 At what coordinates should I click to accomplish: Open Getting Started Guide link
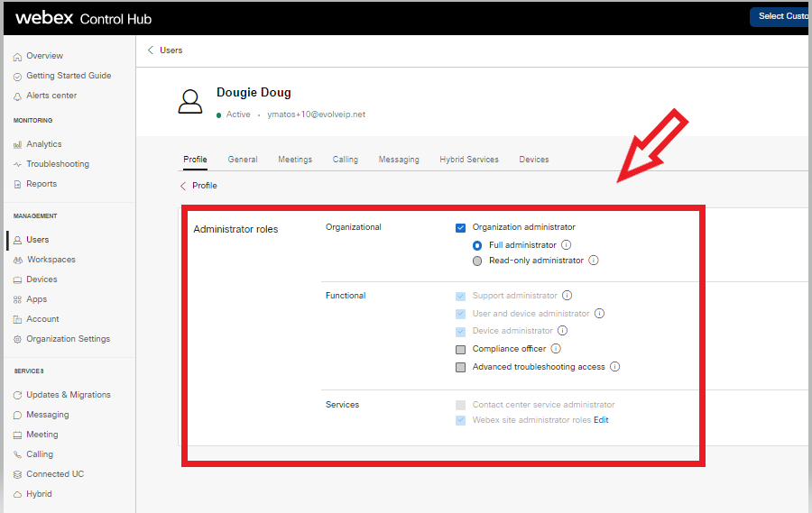(x=69, y=76)
